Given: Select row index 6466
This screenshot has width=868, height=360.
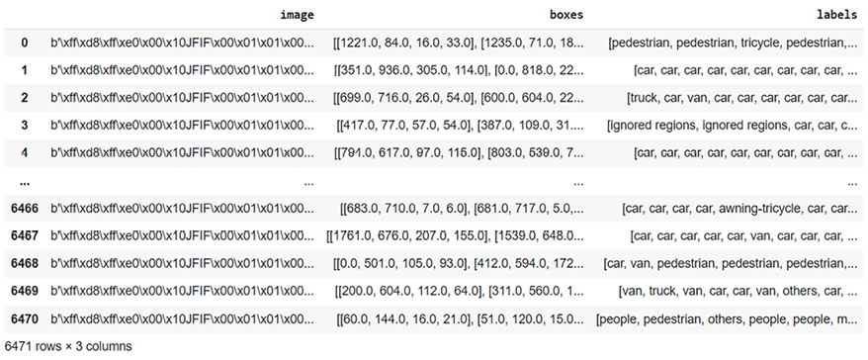Looking at the screenshot, I should 25,209.
